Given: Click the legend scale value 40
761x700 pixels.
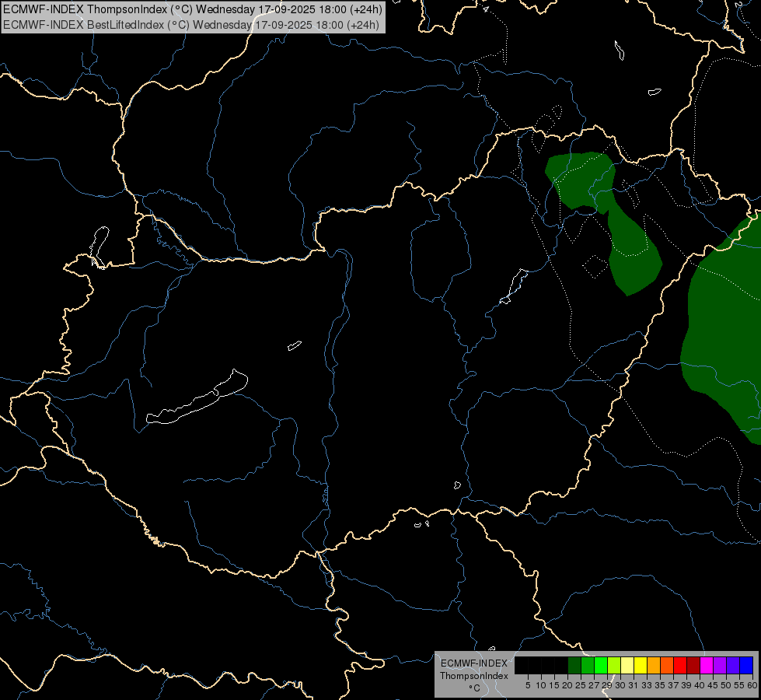Looking at the screenshot, I should pyautogui.click(x=700, y=685).
